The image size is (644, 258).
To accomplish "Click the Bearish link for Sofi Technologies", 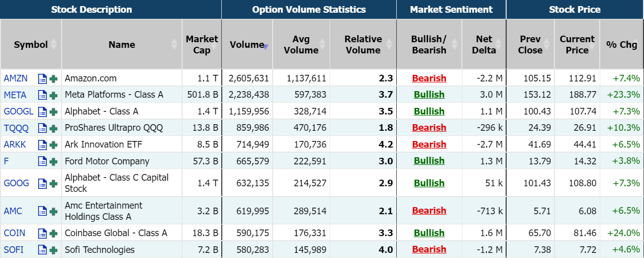I will coord(429,249).
